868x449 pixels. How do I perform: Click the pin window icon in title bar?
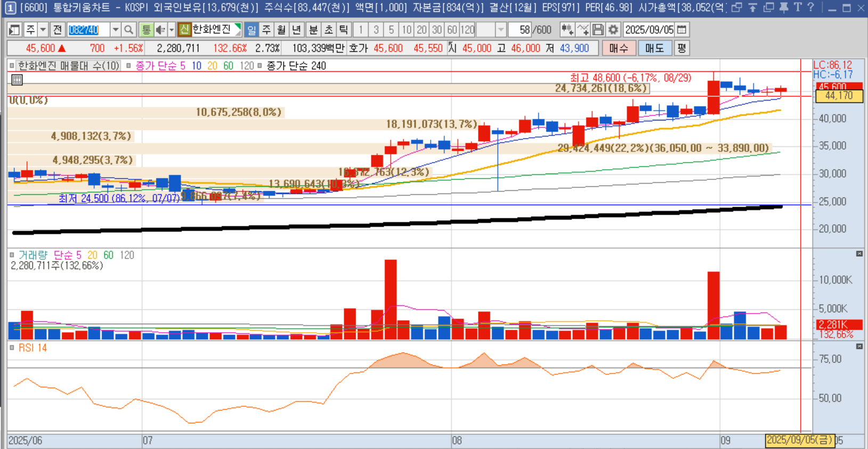783,7
